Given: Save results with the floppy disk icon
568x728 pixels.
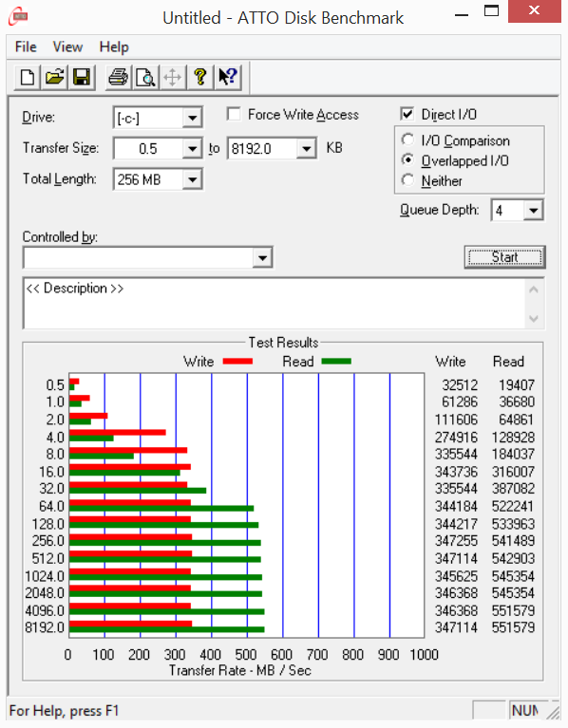Looking at the screenshot, I should point(82,77).
